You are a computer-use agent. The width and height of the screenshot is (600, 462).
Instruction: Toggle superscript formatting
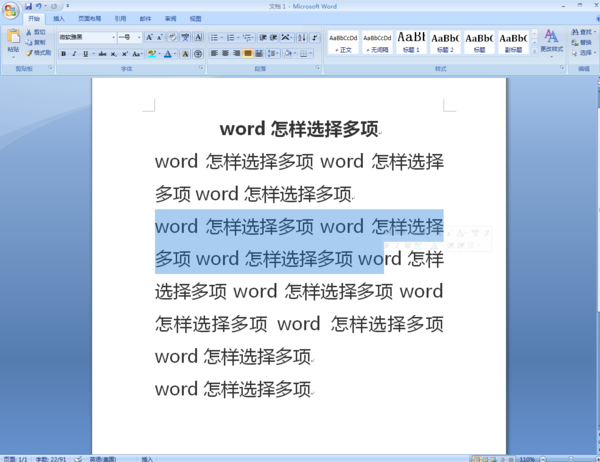click(125, 54)
